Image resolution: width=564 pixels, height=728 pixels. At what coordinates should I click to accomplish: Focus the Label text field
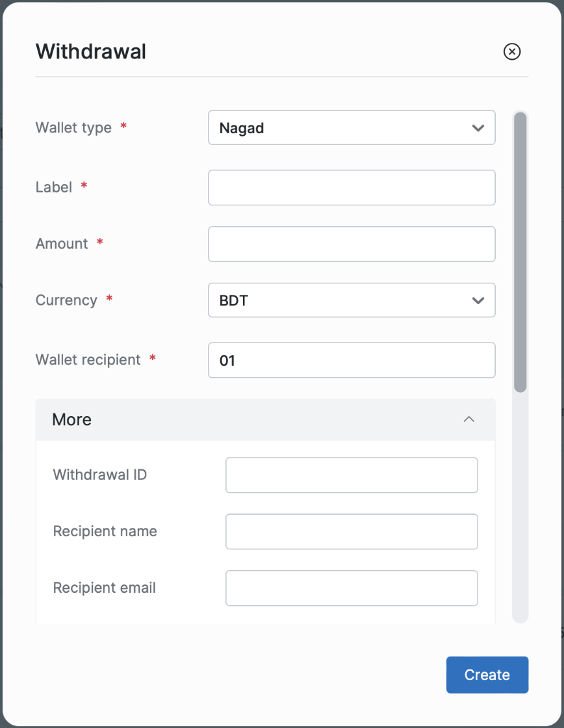click(352, 188)
